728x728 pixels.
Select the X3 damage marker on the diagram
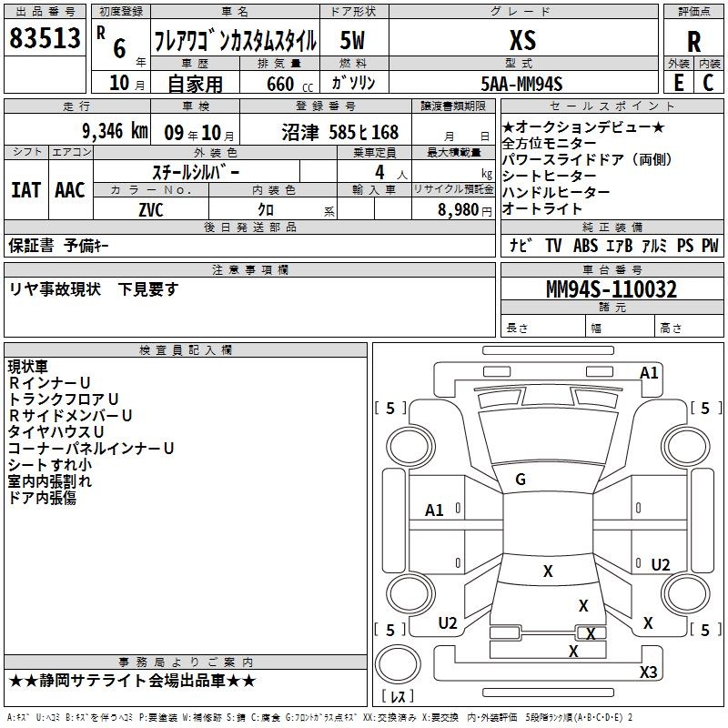[648, 672]
